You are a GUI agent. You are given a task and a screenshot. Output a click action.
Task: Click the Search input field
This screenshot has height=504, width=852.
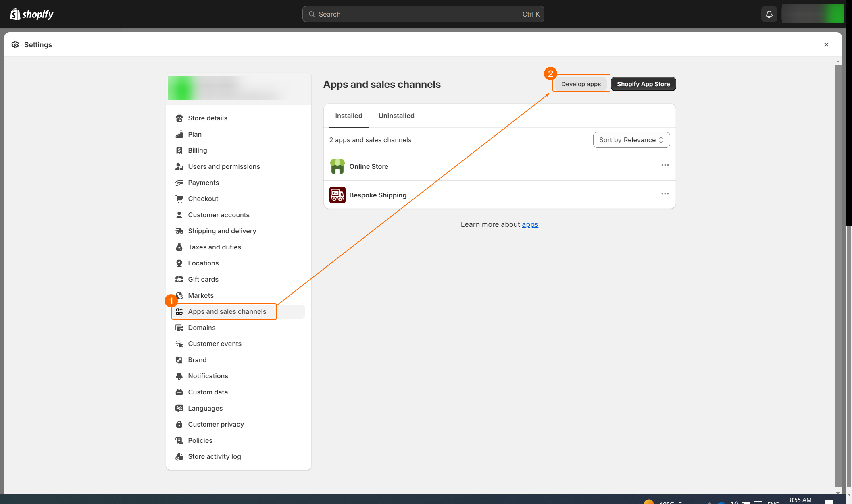423,14
